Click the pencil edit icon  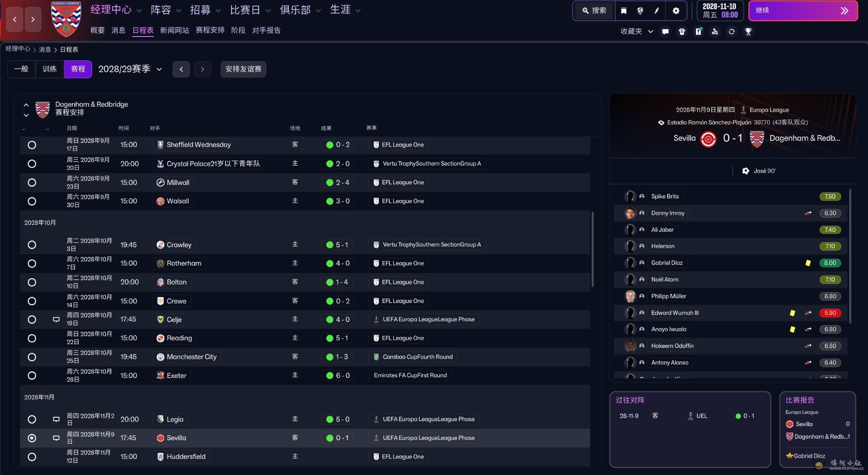click(657, 11)
